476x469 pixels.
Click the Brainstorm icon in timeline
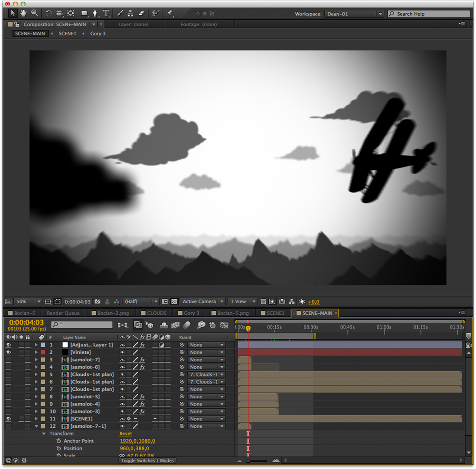coord(201,325)
